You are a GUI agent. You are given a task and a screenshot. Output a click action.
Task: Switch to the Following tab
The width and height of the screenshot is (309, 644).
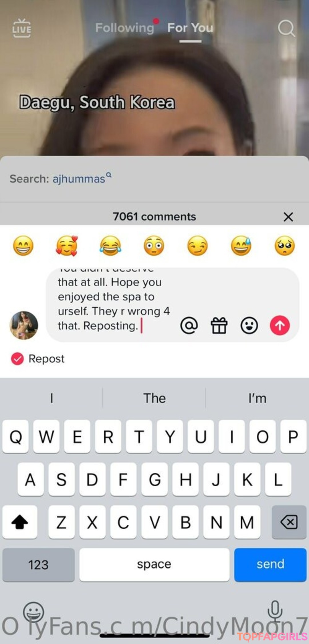(125, 28)
